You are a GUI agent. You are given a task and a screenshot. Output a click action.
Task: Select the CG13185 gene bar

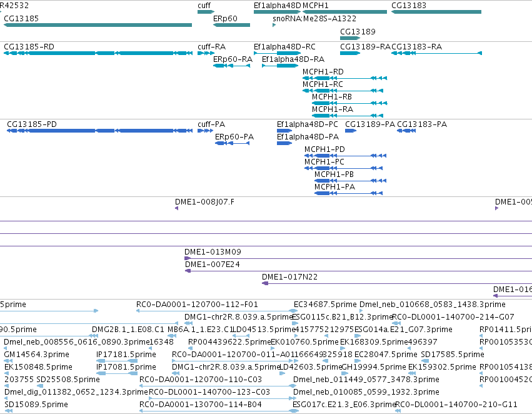point(98,25)
